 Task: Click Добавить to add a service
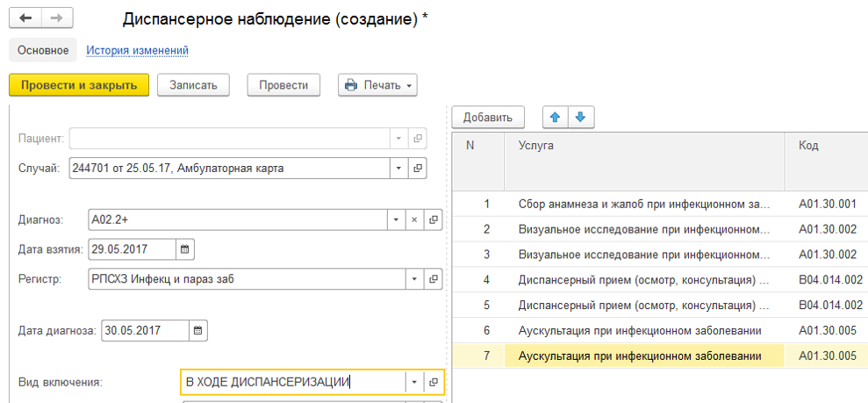[487, 117]
